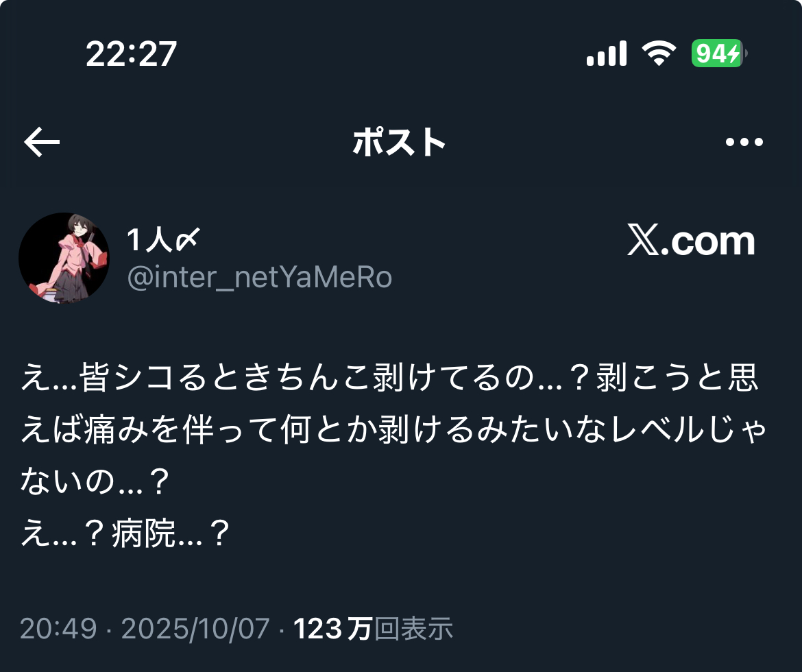Tap the post line ないの…？
The width and height of the screenshot is (802, 672).
pos(95,481)
